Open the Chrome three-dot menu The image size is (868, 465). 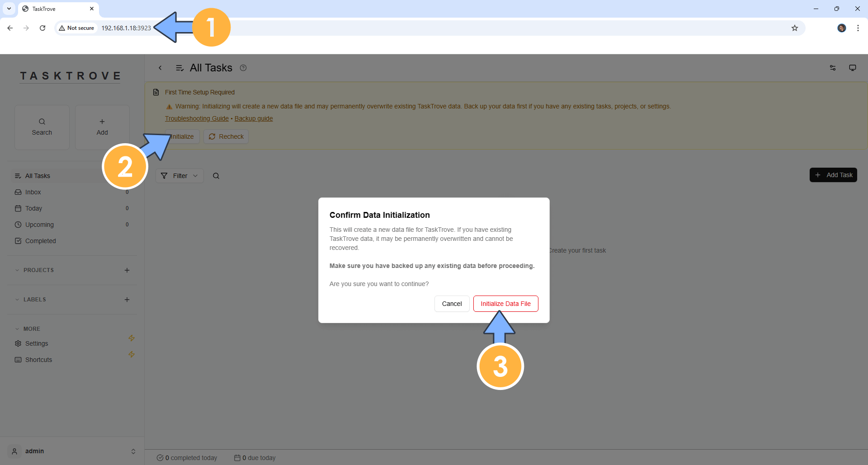coord(858,28)
